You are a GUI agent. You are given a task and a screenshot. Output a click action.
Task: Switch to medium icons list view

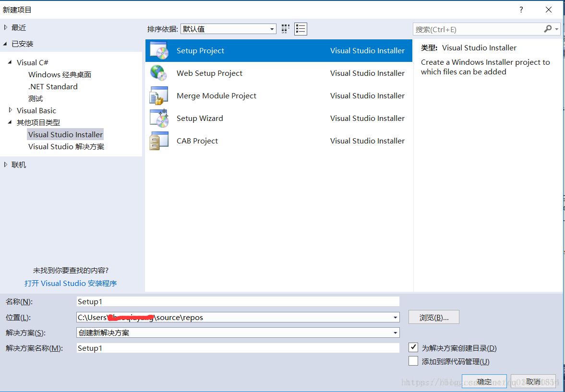[301, 29]
